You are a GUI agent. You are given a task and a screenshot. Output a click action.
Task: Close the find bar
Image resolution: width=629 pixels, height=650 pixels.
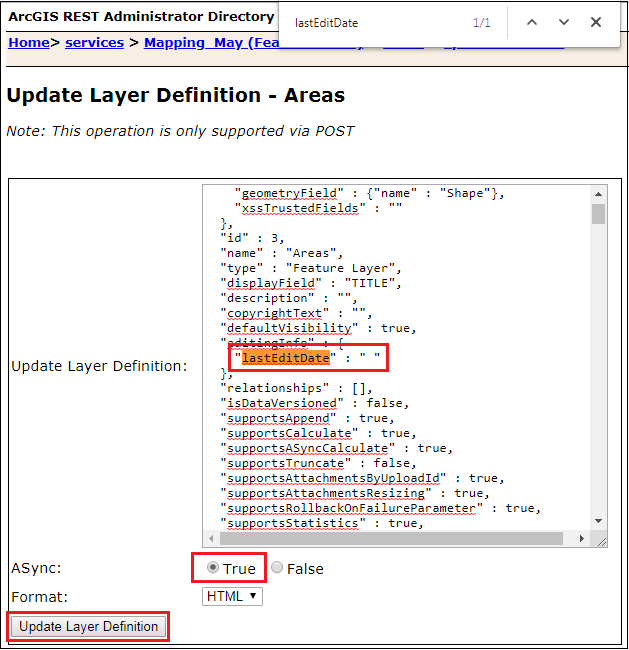point(596,22)
